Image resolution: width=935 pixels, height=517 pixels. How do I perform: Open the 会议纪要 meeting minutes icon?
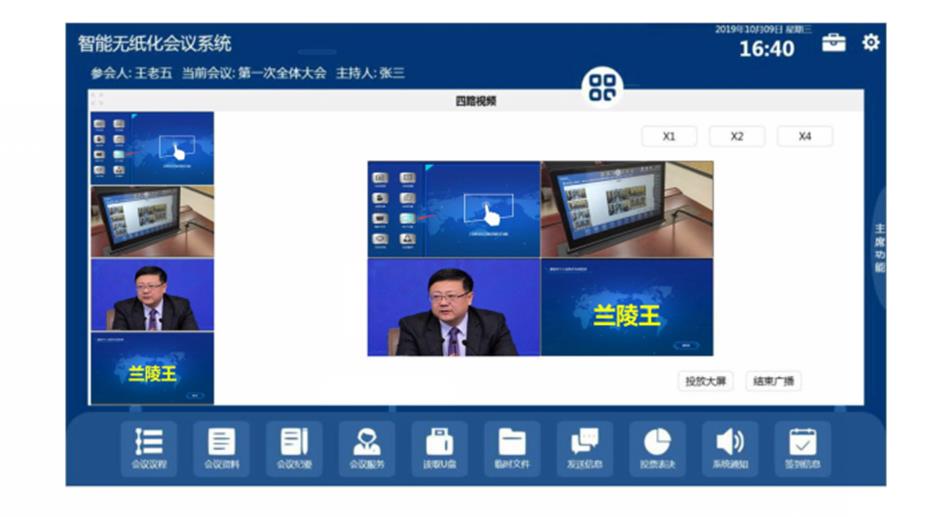tap(294, 447)
